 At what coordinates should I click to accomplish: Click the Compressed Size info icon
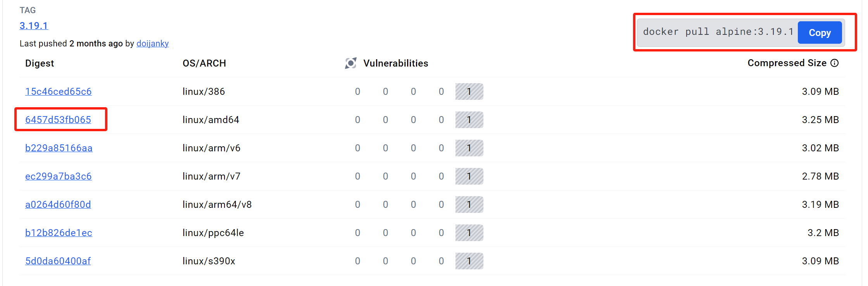coord(835,63)
